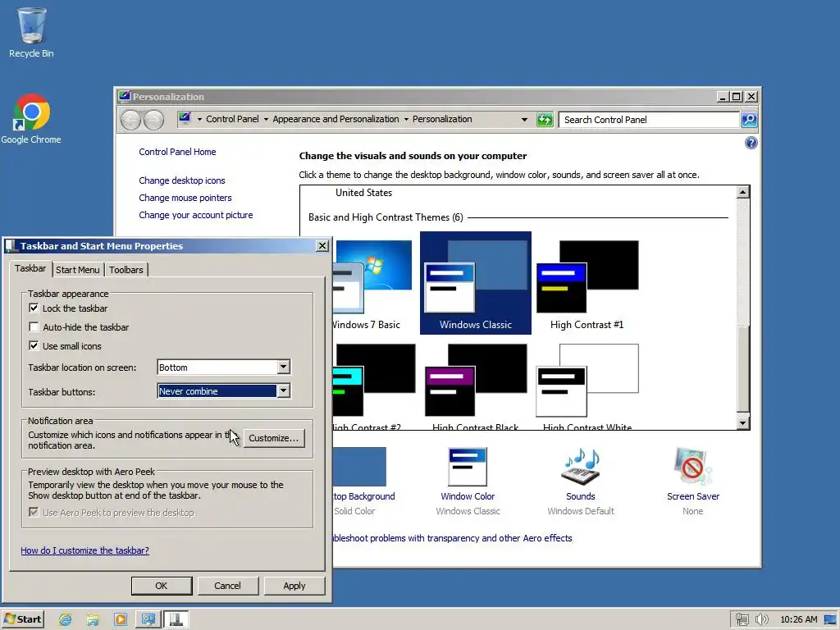Open Change mouse pointers link

(185, 198)
